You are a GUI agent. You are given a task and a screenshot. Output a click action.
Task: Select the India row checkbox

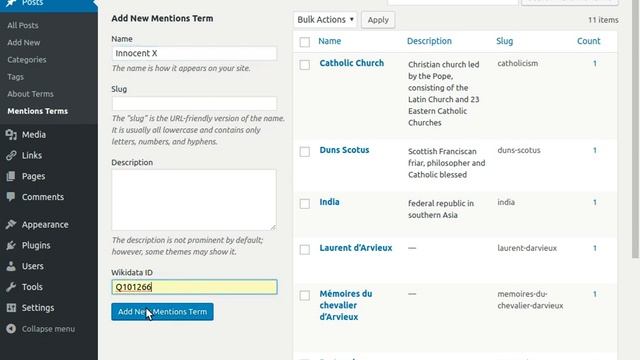point(304,204)
